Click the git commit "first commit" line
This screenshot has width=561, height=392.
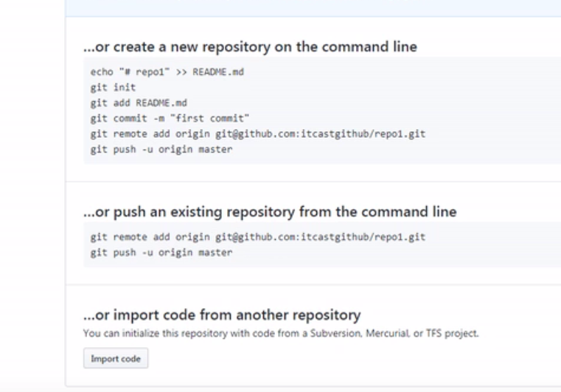170,118
